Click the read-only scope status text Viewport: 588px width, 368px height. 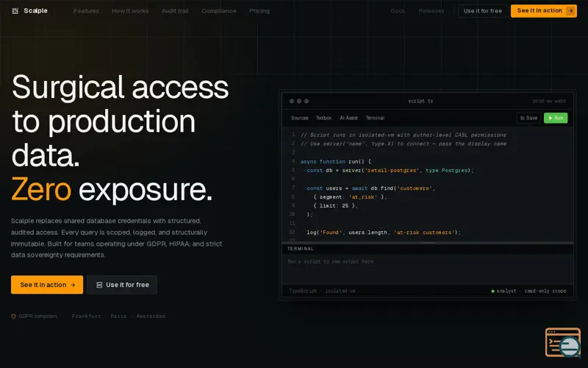click(x=545, y=291)
